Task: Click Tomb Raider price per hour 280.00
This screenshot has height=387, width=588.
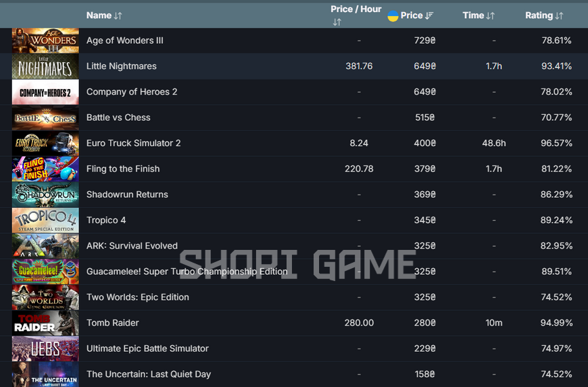Action: [359, 323]
